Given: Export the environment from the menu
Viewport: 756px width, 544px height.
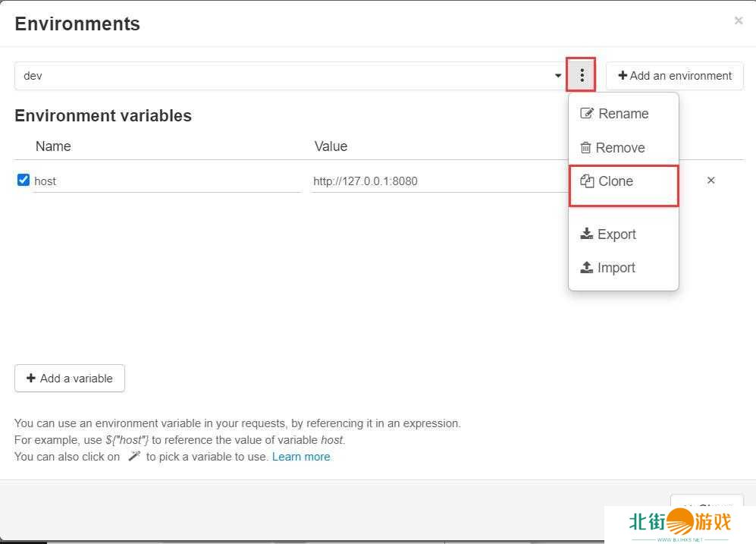Looking at the screenshot, I should click(608, 234).
